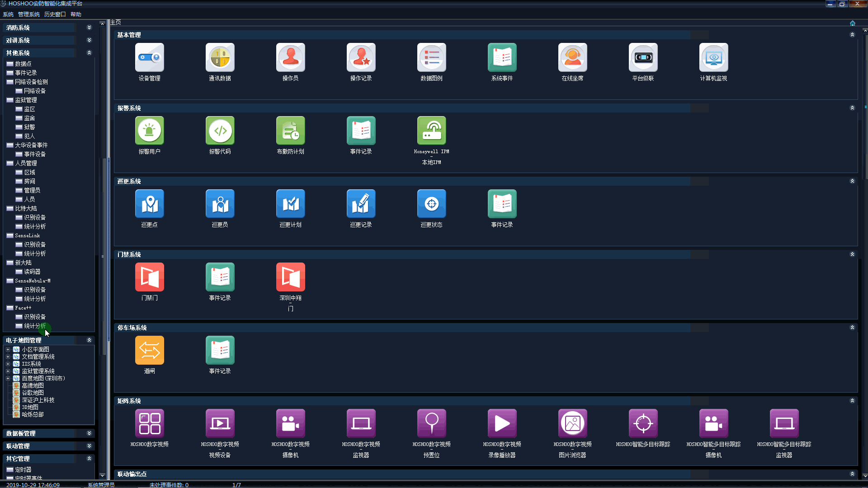Open the 设备管理 device management icon
This screenshot has height=488, width=868.
149,58
